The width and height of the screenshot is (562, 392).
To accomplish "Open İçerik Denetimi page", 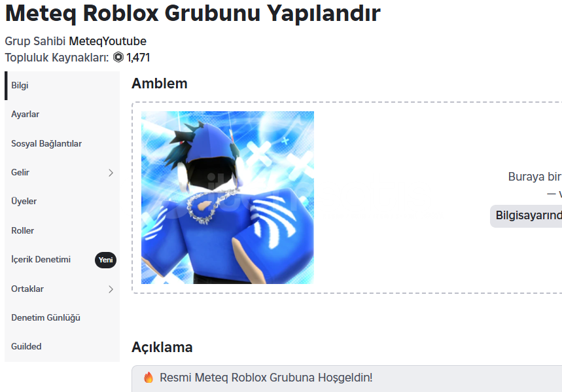I will tap(62, 260).
